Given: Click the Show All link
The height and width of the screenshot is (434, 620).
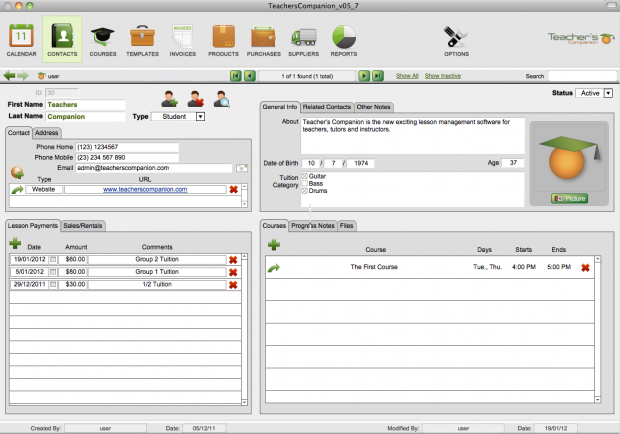Looking at the screenshot, I should pos(407,76).
